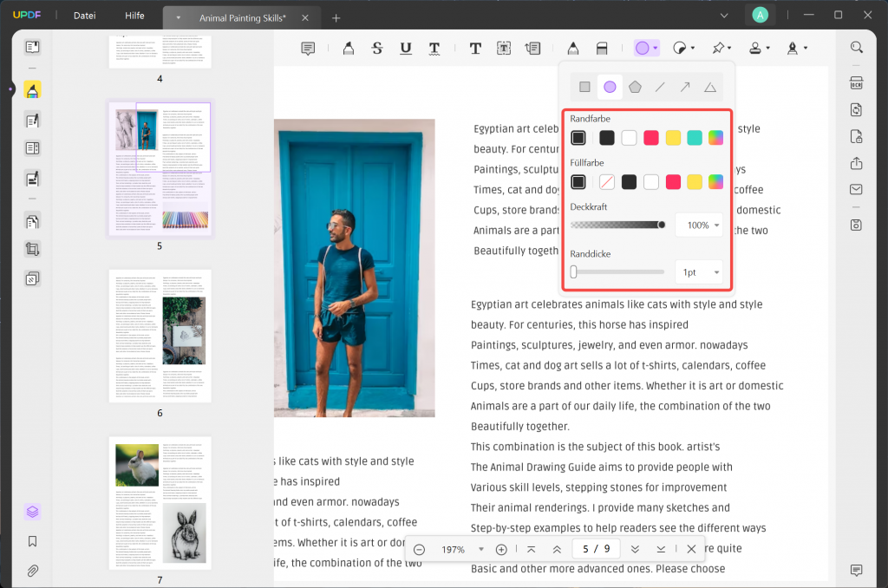The image size is (888, 588).
Task: Zoom out with the minus button
Action: pos(419,550)
